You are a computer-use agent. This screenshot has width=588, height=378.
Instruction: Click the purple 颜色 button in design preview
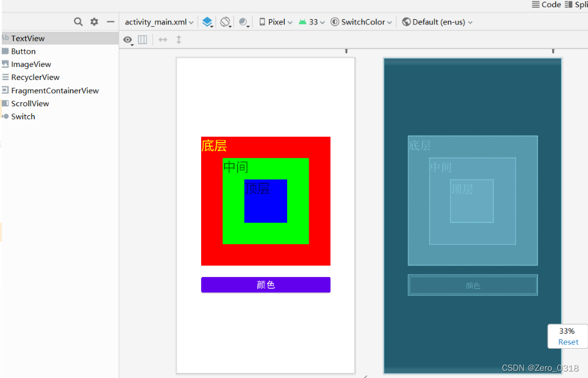pyautogui.click(x=266, y=285)
